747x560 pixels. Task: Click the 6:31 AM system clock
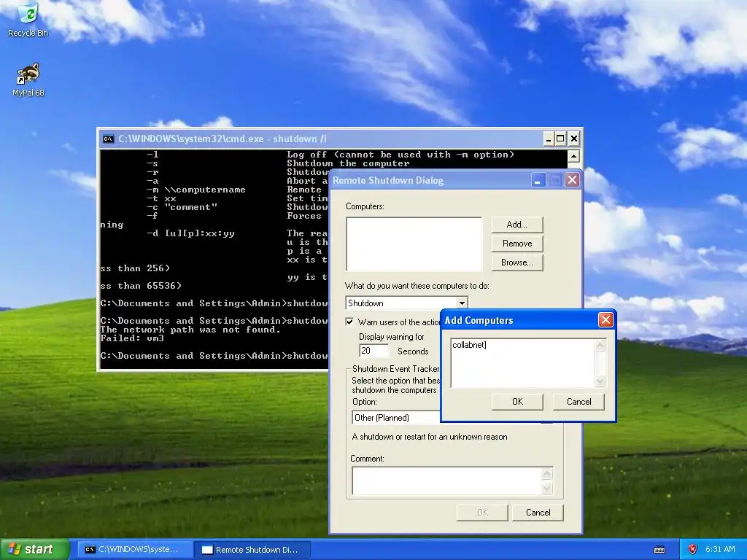pos(720,549)
